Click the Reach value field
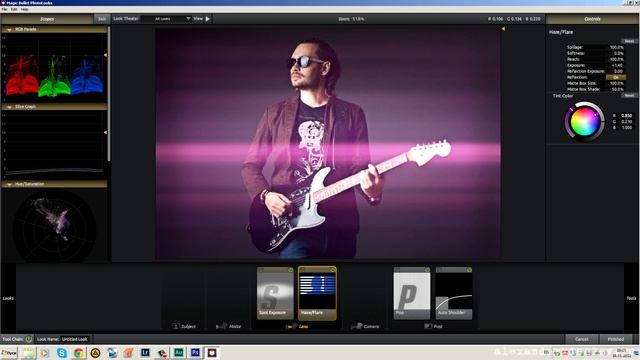The image size is (640, 360). [616, 59]
